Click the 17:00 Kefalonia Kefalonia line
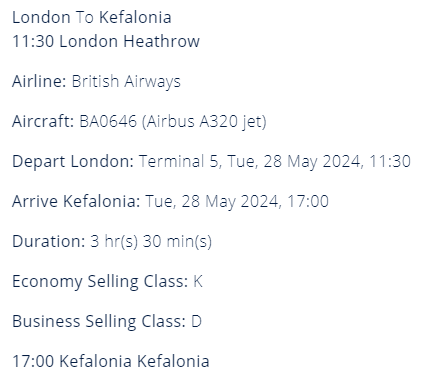This screenshot has height=390, width=433. pyautogui.click(x=111, y=361)
